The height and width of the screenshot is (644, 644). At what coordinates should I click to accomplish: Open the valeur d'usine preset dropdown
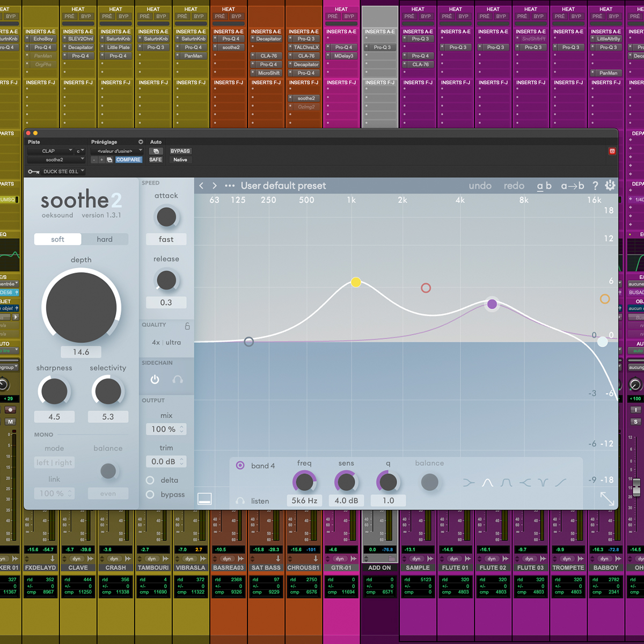(116, 151)
